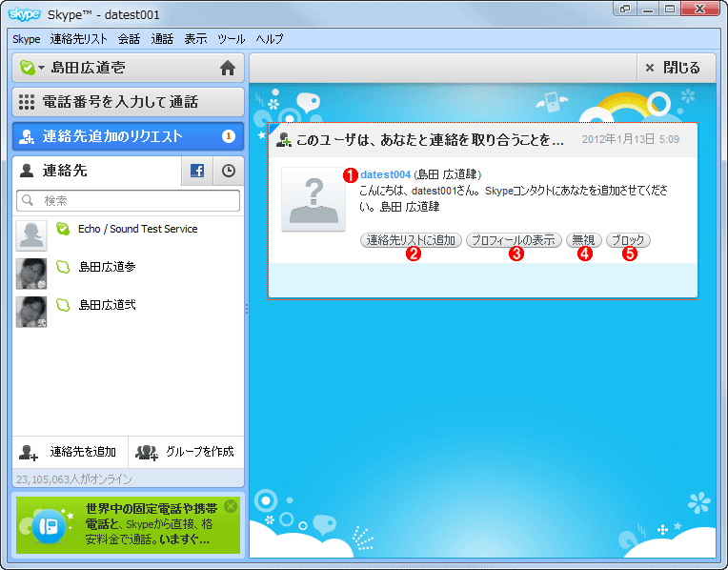Switch to the 連絡先 tab
This screenshot has width=728, height=570.
tap(96, 171)
